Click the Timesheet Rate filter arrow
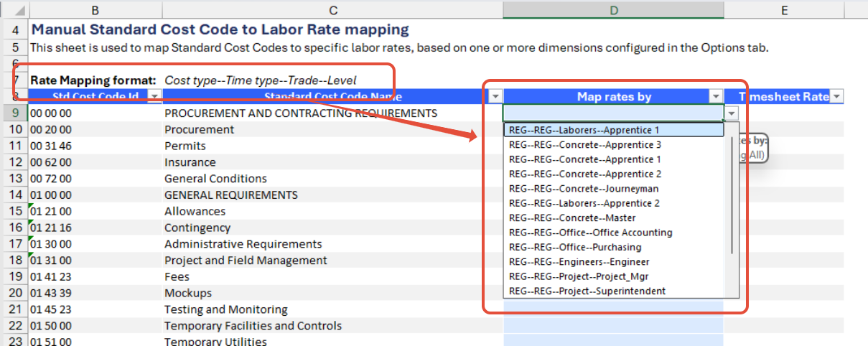Viewport: 868px width, 346px height. click(836, 97)
